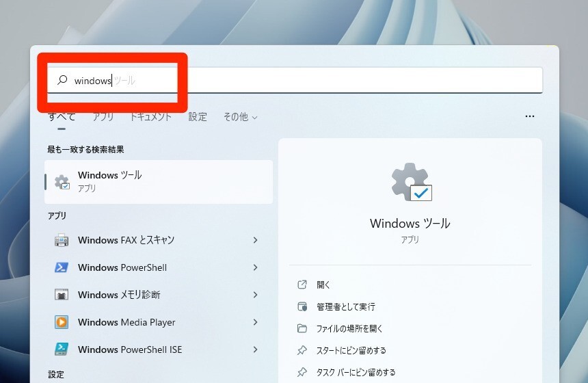588x383 pixels.
Task: Choose 管理者として実行 action
Action: point(346,306)
